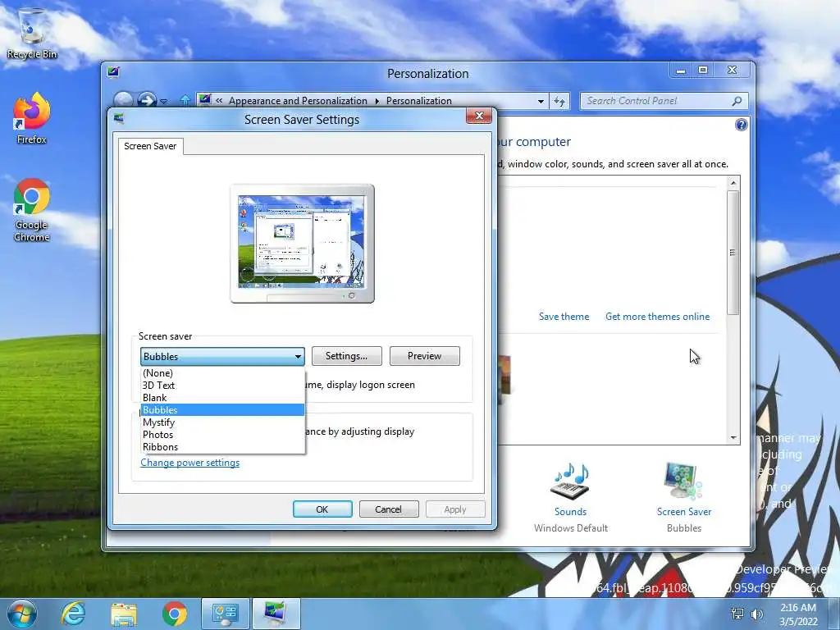Open the Sounds link

[x=571, y=512]
